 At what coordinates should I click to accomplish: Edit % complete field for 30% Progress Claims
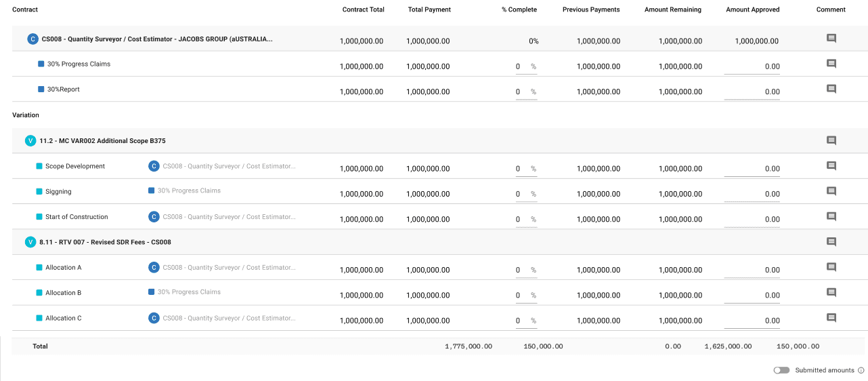pos(519,66)
